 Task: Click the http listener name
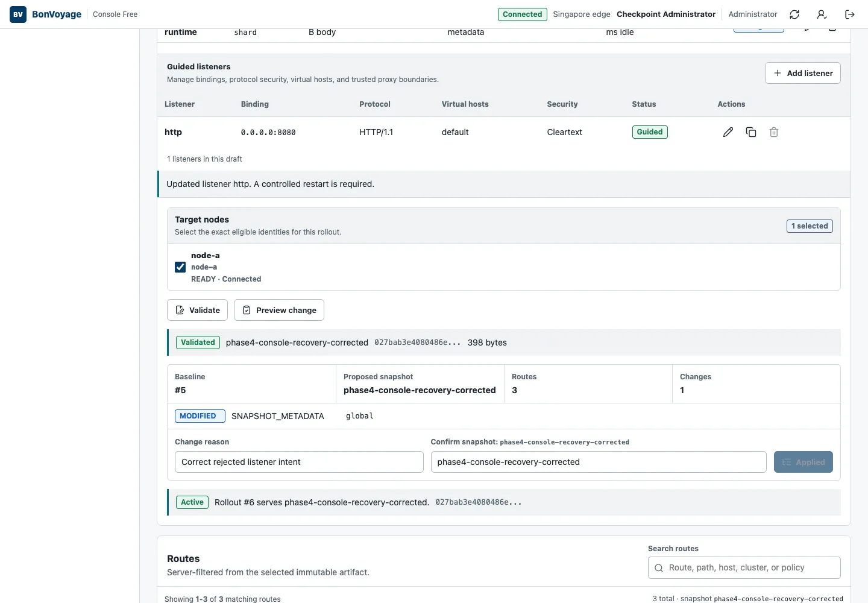click(x=173, y=132)
